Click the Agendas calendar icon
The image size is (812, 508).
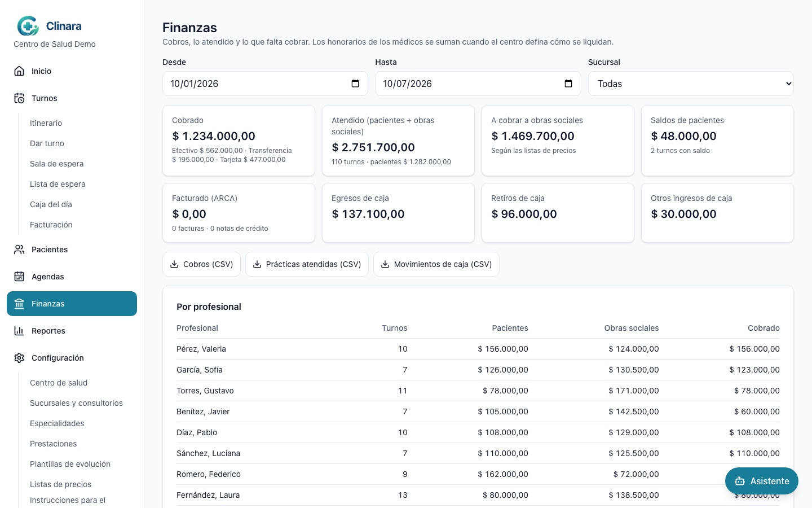(x=19, y=277)
